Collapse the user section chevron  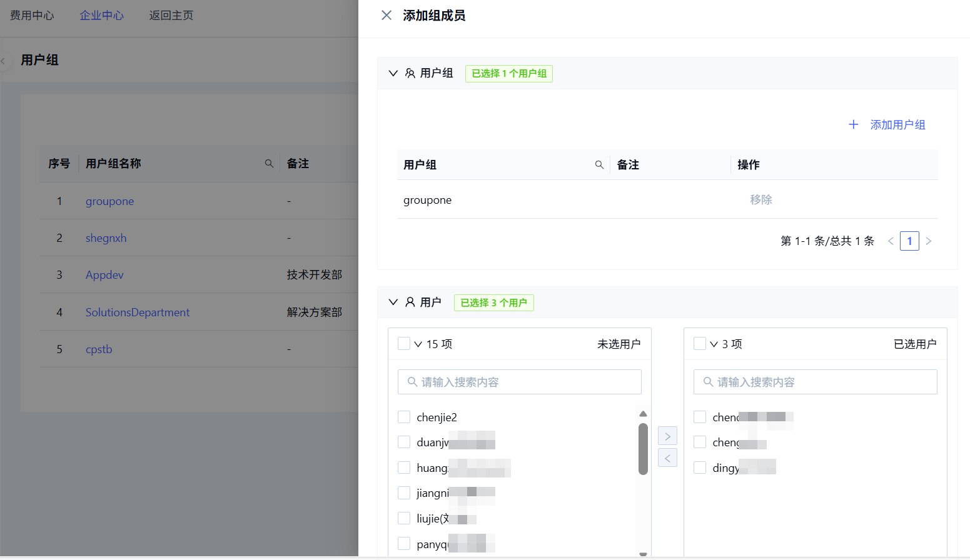point(393,302)
